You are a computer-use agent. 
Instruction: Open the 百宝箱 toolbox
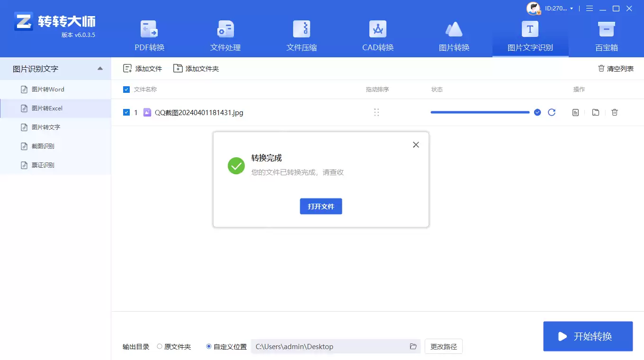[x=606, y=36]
